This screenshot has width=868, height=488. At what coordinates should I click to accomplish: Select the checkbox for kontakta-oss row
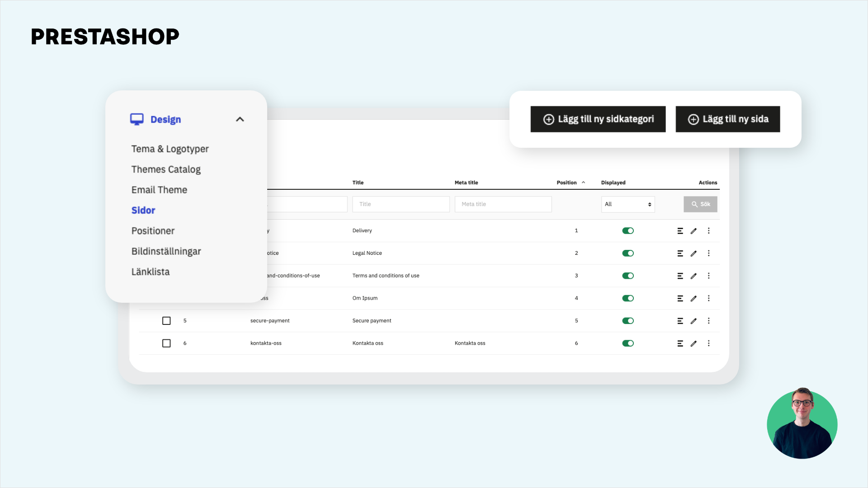click(166, 343)
